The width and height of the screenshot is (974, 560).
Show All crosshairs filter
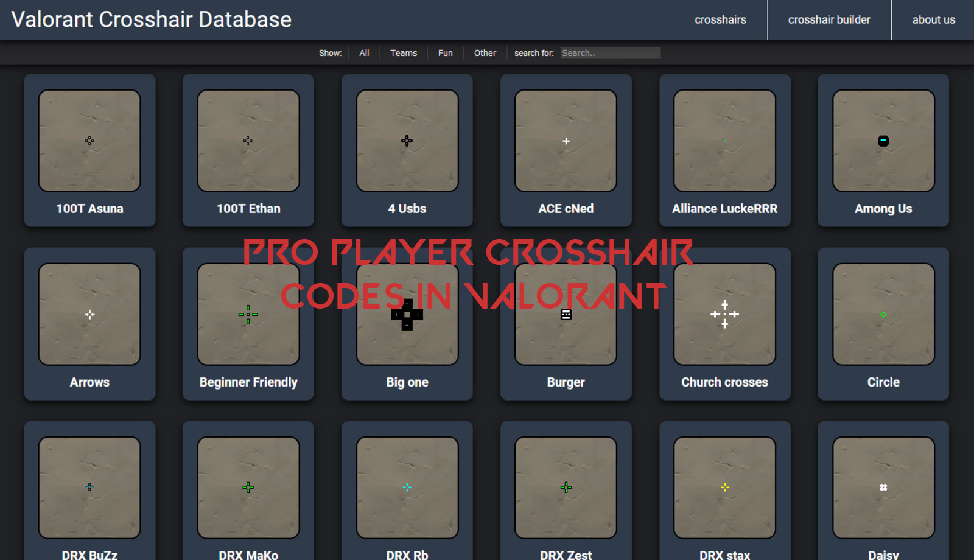(x=364, y=53)
